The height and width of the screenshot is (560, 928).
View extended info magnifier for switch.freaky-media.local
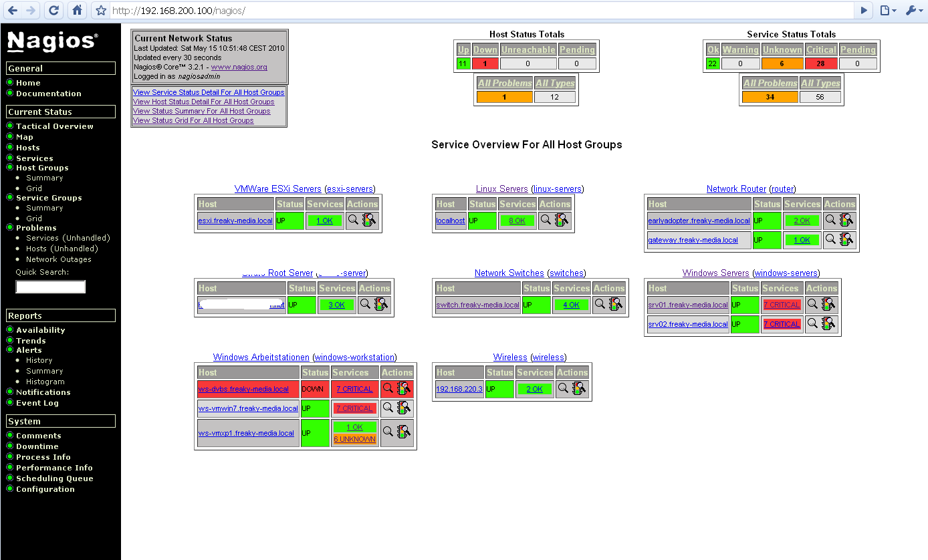(x=600, y=305)
